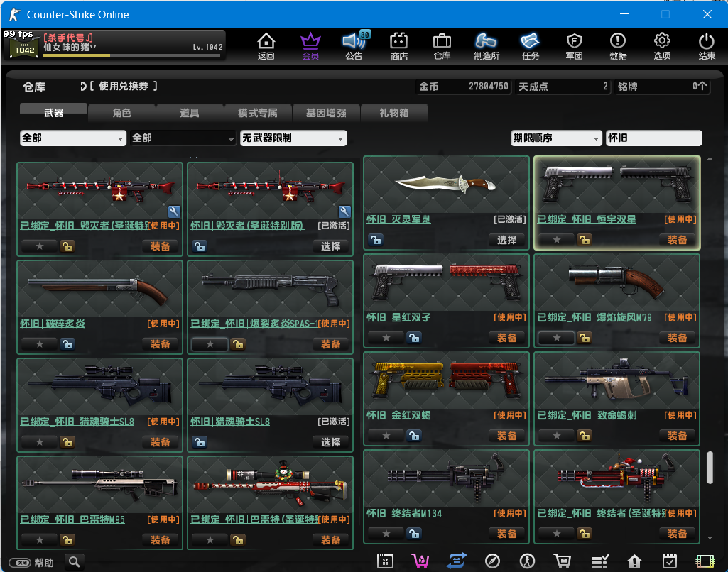Click the scroll up arrow of the list
This screenshot has width=728, height=572.
(x=710, y=159)
